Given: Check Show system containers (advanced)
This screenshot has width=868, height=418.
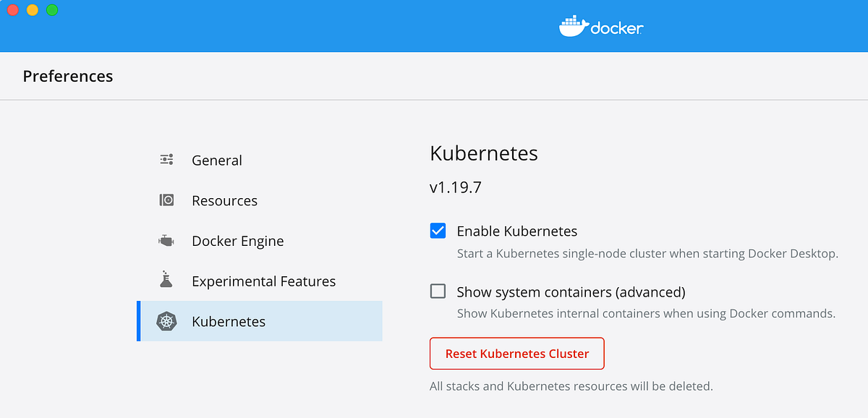Looking at the screenshot, I should click(x=438, y=291).
